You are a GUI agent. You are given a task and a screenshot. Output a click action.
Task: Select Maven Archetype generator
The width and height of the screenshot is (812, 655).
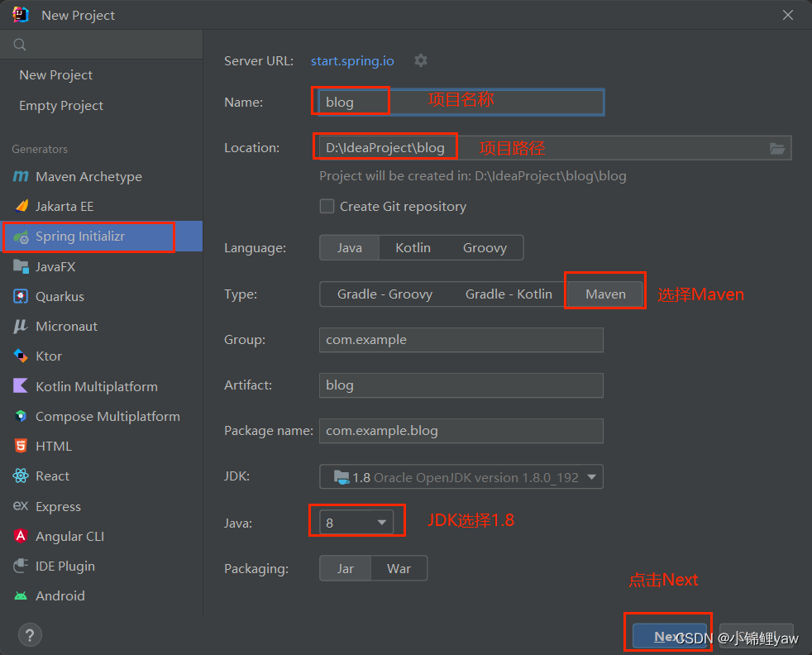101,176
